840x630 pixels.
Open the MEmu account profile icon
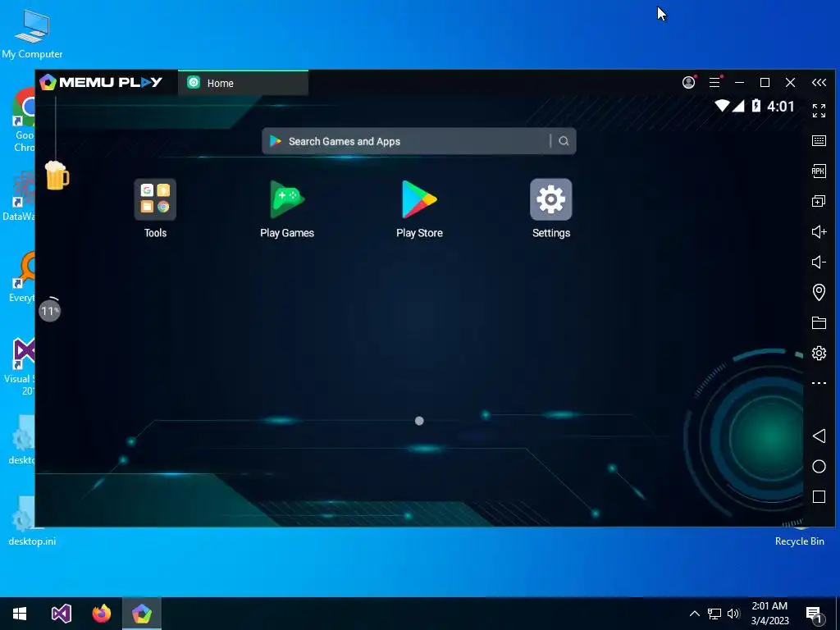point(688,82)
